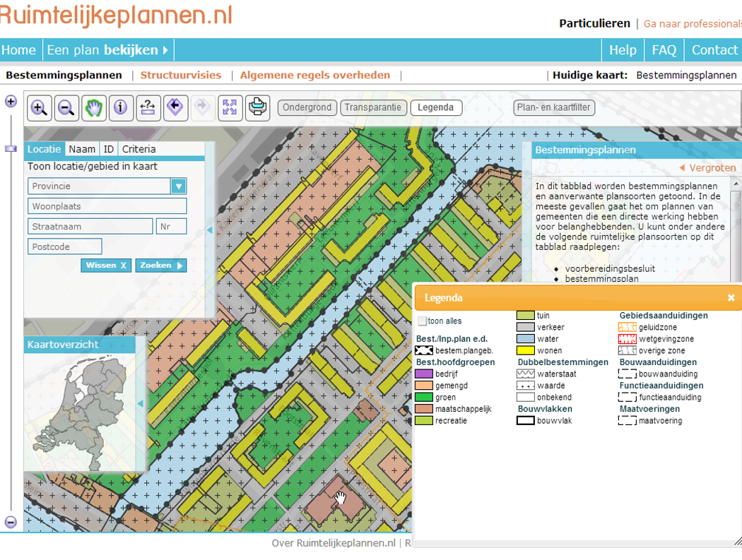Select the zoom in magnifier tool
Image resolution: width=742 pixels, height=560 pixels.
tap(40, 108)
